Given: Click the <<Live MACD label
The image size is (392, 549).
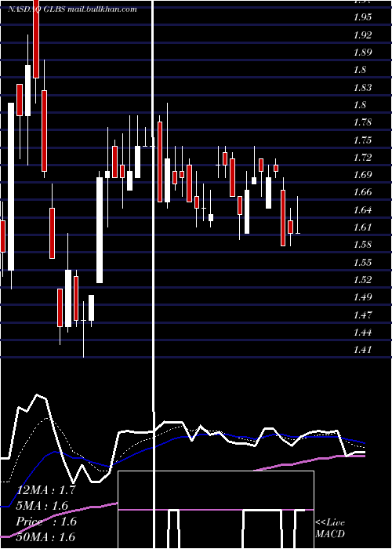Looking at the screenshot, I should 330,529.
